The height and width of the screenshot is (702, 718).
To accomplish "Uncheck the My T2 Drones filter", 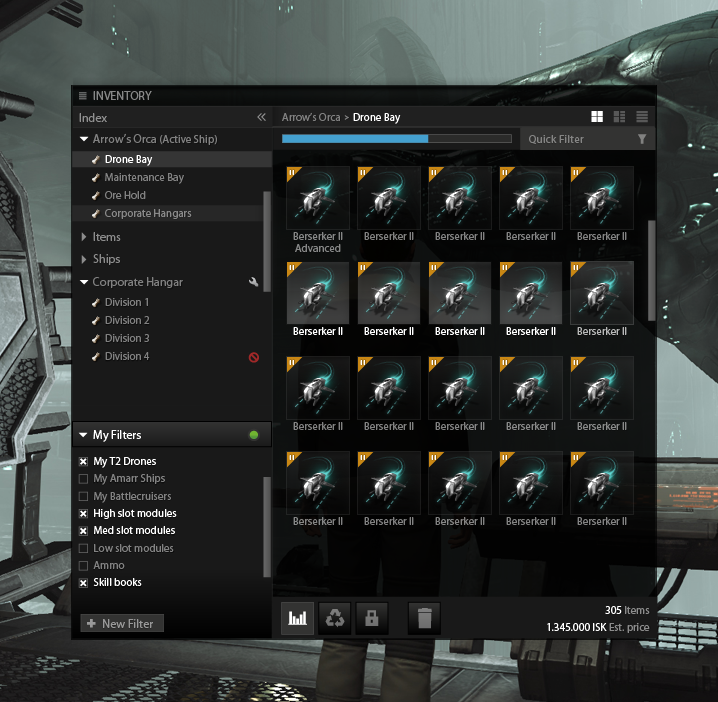I will tap(83, 462).
